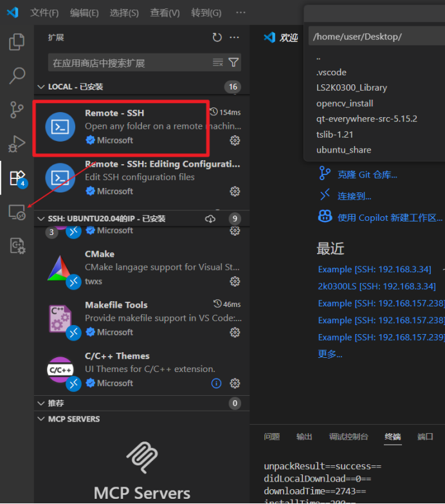Open Run and Debug view
Screen dimensions: 445x504
tap(17, 144)
